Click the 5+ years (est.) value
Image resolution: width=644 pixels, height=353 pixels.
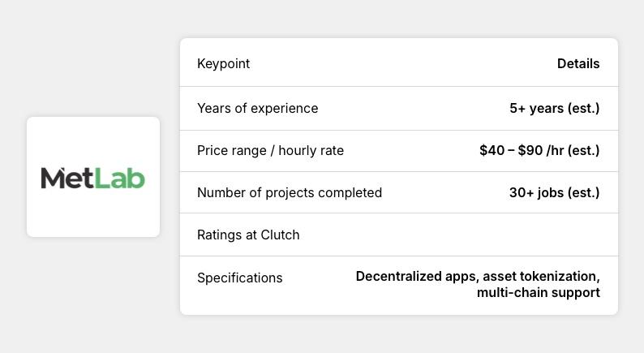pyautogui.click(x=555, y=108)
